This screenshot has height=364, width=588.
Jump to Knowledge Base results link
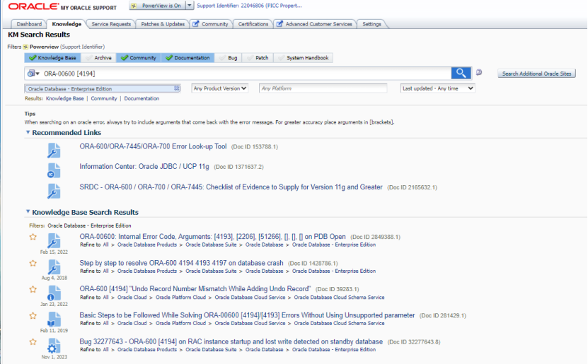65,98
